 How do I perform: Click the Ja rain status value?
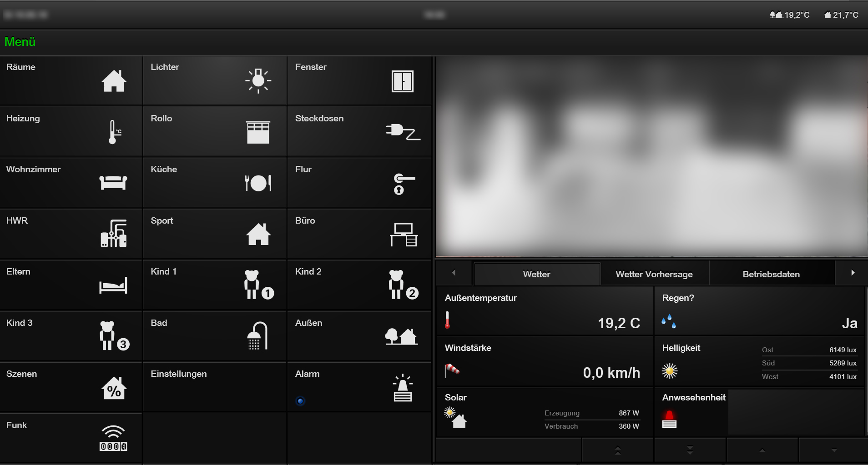849,323
